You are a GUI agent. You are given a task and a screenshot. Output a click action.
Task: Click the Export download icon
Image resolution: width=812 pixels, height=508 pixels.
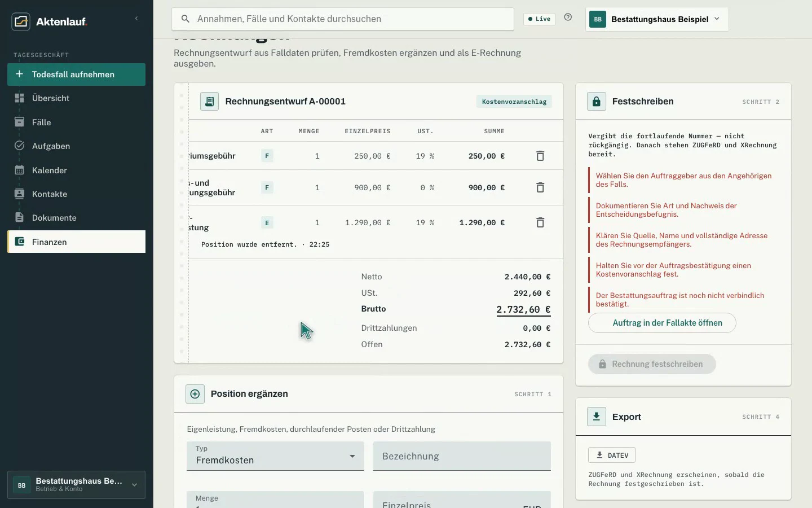pyautogui.click(x=597, y=417)
